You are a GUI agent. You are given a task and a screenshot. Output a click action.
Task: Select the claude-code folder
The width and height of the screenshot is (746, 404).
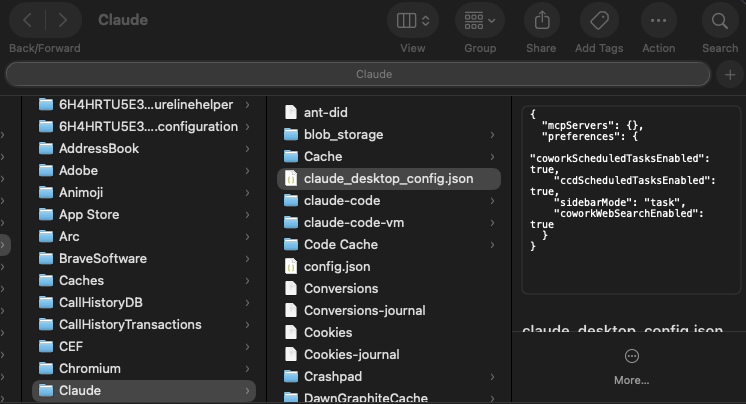[x=389, y=200]
